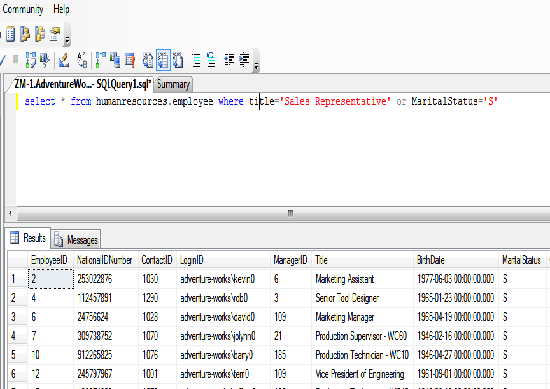The image size is (550, 389).
Task: Open the Community menu
Action: pos(23,9)
